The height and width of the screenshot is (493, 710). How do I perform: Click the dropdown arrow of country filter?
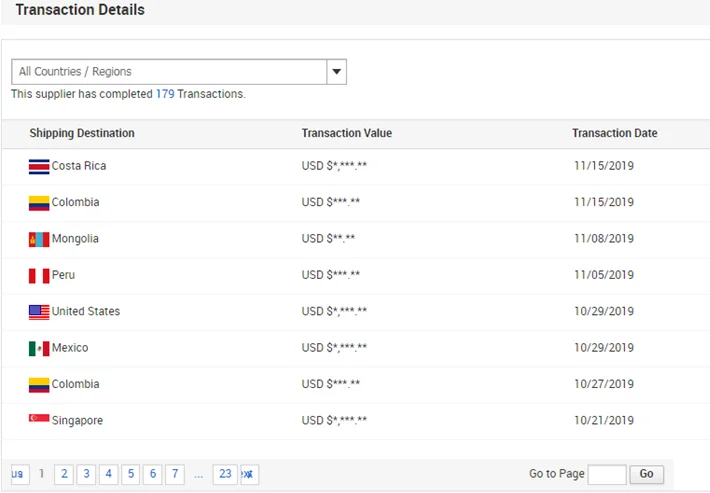(337, 72)
